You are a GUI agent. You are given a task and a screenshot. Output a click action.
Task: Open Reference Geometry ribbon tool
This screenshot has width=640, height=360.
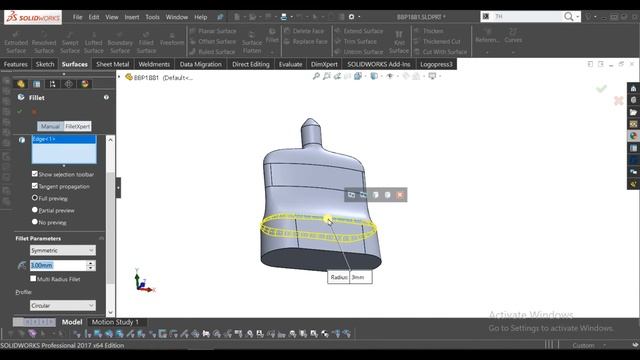pyautogui.click(x=487, y=39)
